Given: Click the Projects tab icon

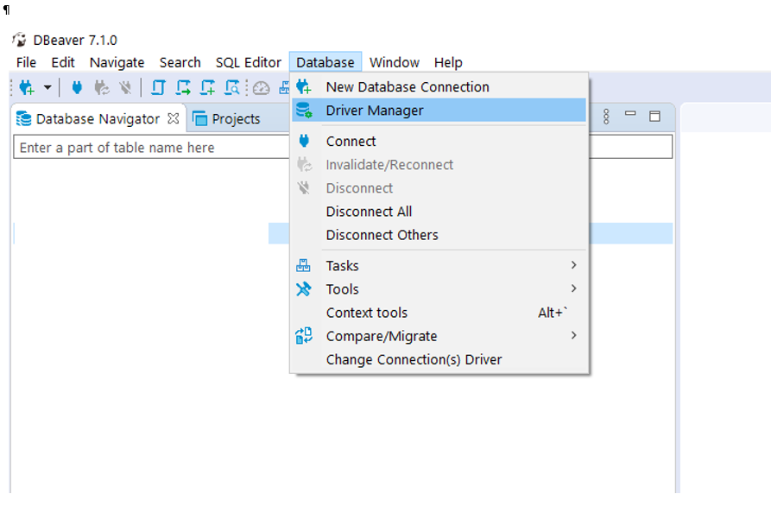Looking at the screenshot, I should pyautogui.click(x=199, y=118).
